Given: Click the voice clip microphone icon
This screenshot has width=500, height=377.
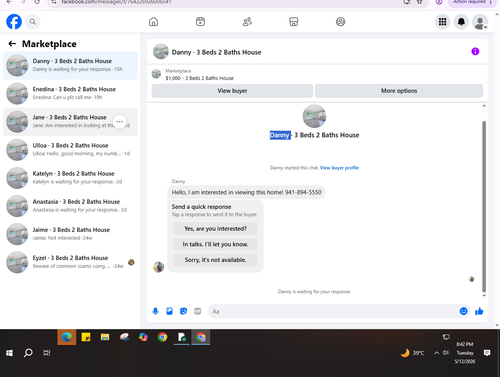Looking at the screenshot, I should 155,311.
